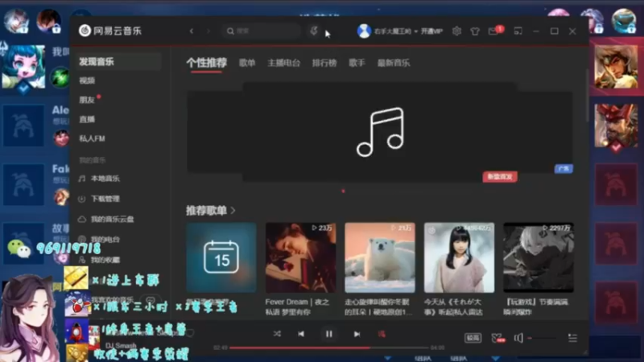
Task: Open the girl portrait playlist cover
Action: 459,257
